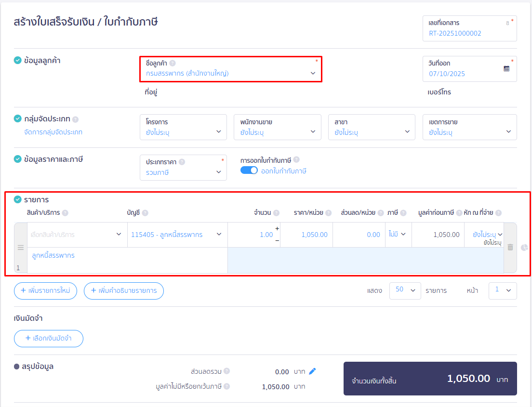Click the calendar icon in issue date field
Viewport: 532px width, 407px height.
506,69
